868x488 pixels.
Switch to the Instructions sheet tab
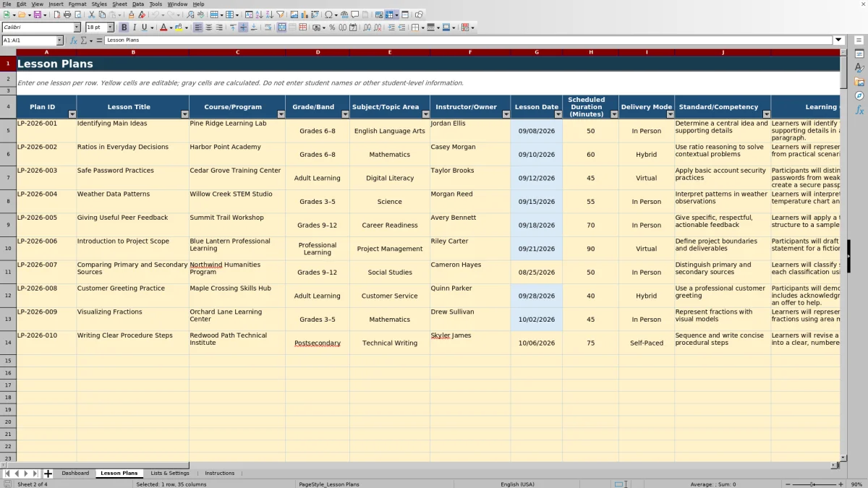pyautogui.click(x=219, y=473)
